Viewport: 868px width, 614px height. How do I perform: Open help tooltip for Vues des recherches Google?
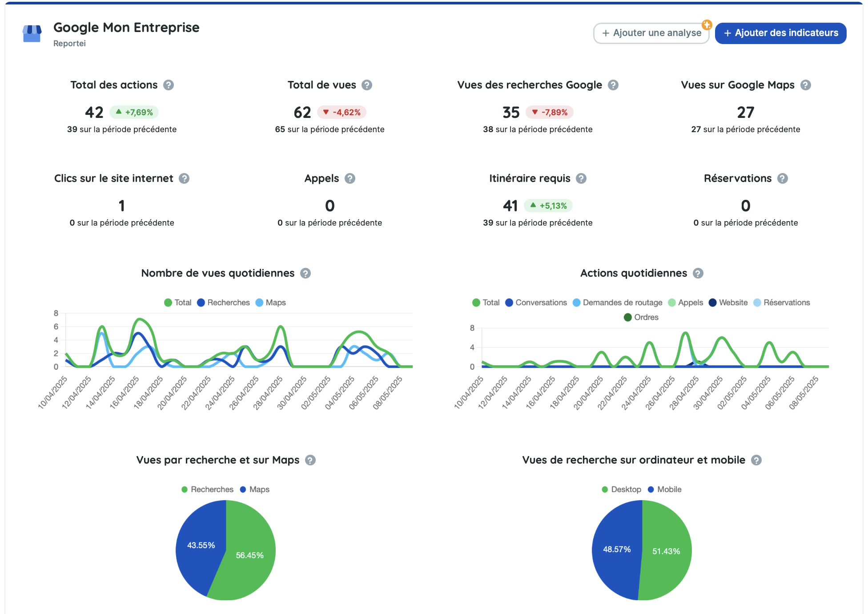(613, 85)
